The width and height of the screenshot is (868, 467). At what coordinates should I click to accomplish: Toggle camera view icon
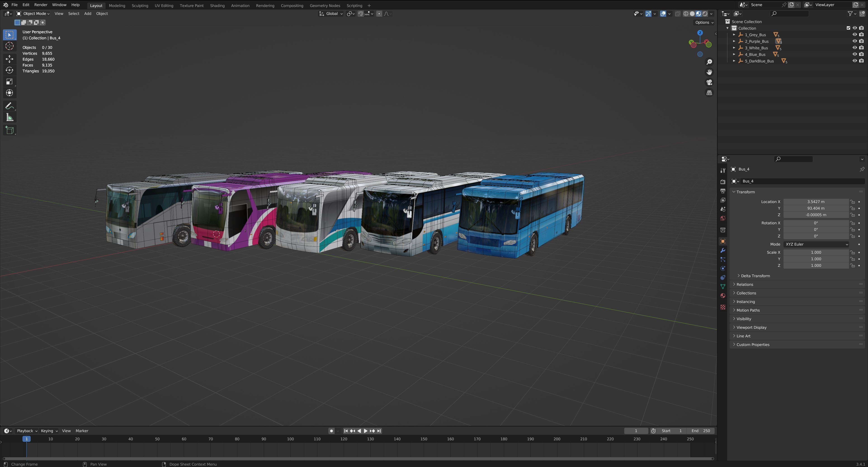(709, 82)
